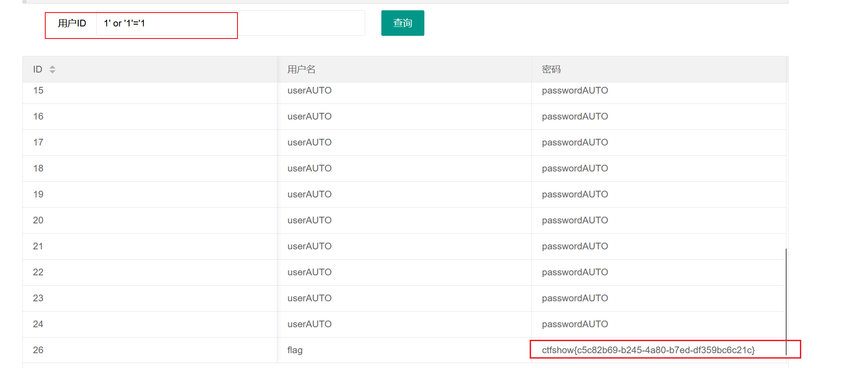The height and width of the screenshot is (368, 868).
Task: Click the table vertical scrollbar thumb
Action: tap(786, 303)
